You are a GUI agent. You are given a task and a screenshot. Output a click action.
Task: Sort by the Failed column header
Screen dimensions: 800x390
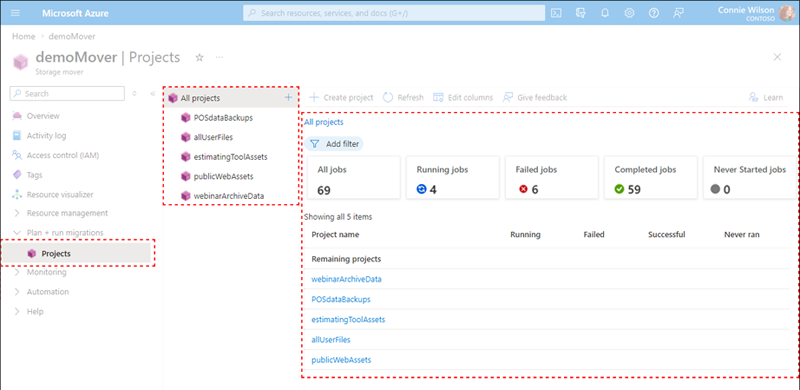[x=594, y=235]
